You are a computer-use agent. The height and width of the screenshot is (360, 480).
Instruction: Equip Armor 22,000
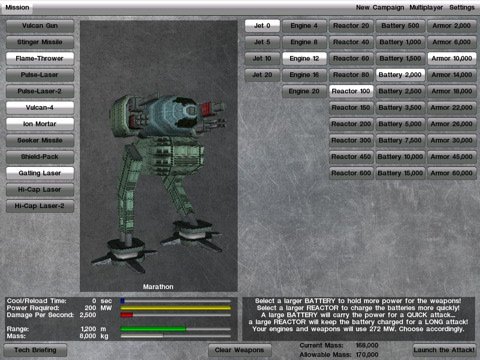(x=452, y=107)
